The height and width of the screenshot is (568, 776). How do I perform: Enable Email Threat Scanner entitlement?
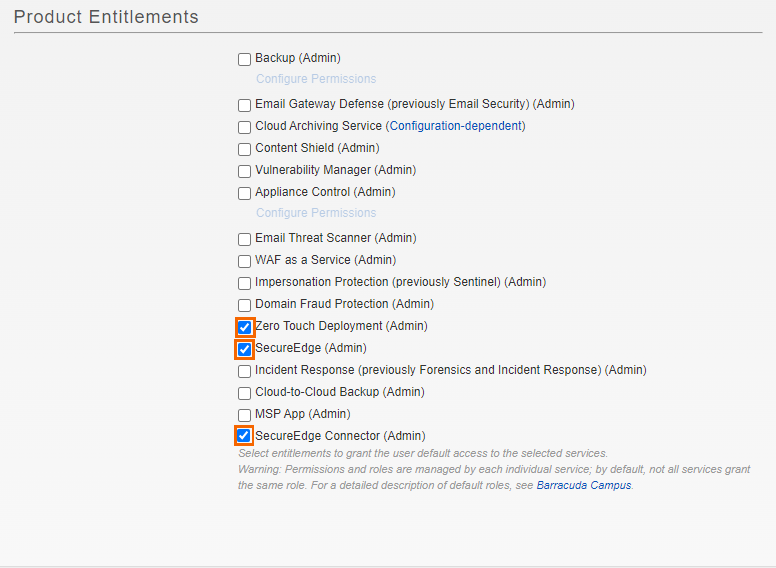click(244, 239)
